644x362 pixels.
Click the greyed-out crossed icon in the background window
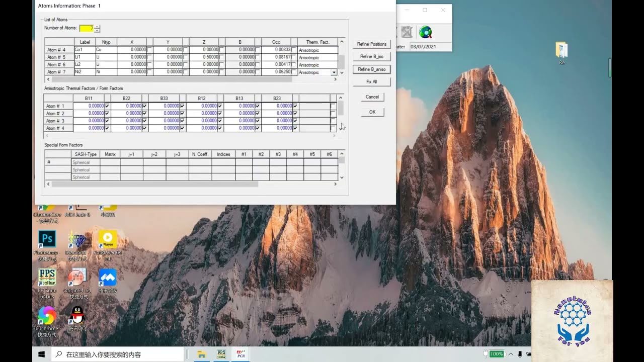407,33
